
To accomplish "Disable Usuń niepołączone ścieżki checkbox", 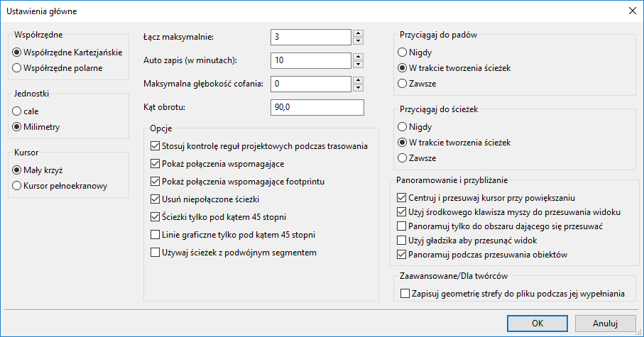I will tap(156, 199).
